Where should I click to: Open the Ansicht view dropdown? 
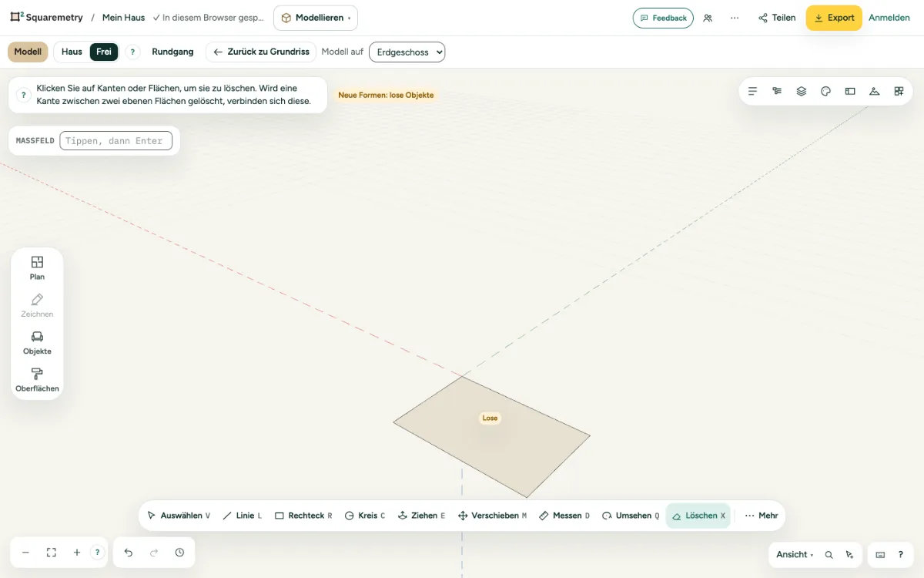(x=795, y=554)
